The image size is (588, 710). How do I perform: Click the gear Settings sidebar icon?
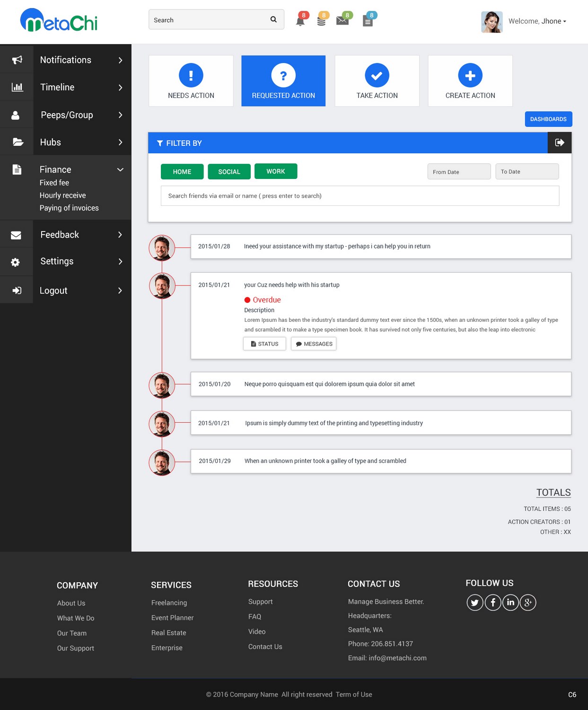click(x=15, y=262)
